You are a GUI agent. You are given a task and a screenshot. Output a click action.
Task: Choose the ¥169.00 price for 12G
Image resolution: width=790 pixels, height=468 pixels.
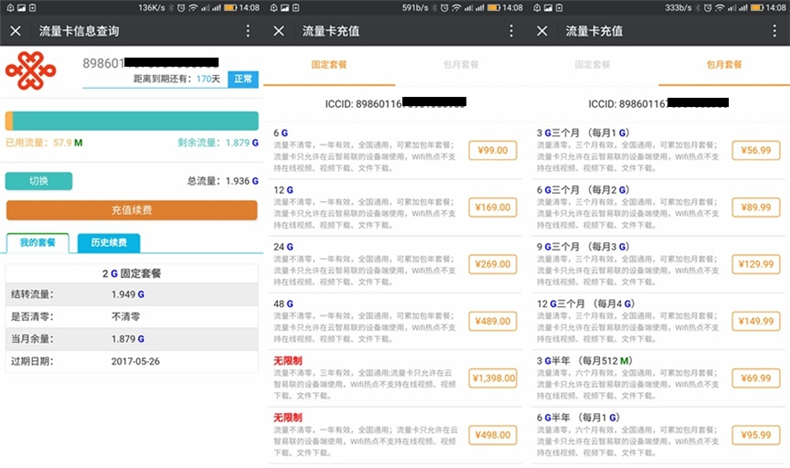492,207
